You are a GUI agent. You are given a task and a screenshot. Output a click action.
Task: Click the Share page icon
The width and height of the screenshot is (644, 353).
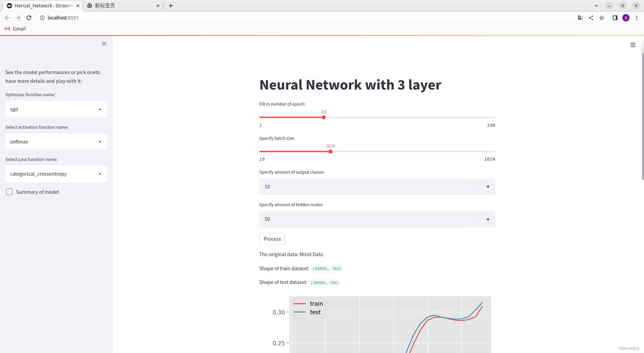[591, 18]
